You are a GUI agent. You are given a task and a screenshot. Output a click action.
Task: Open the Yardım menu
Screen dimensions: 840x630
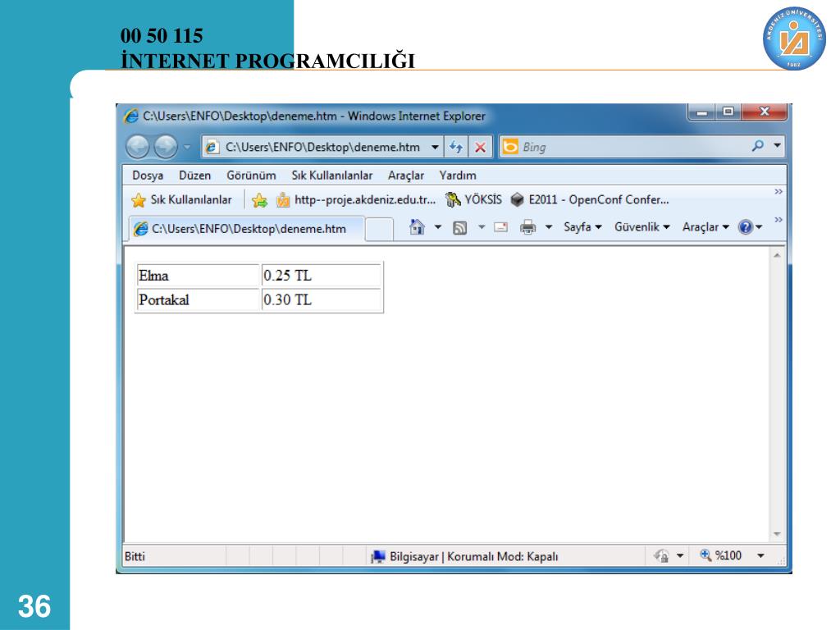[x=458, y=176]
